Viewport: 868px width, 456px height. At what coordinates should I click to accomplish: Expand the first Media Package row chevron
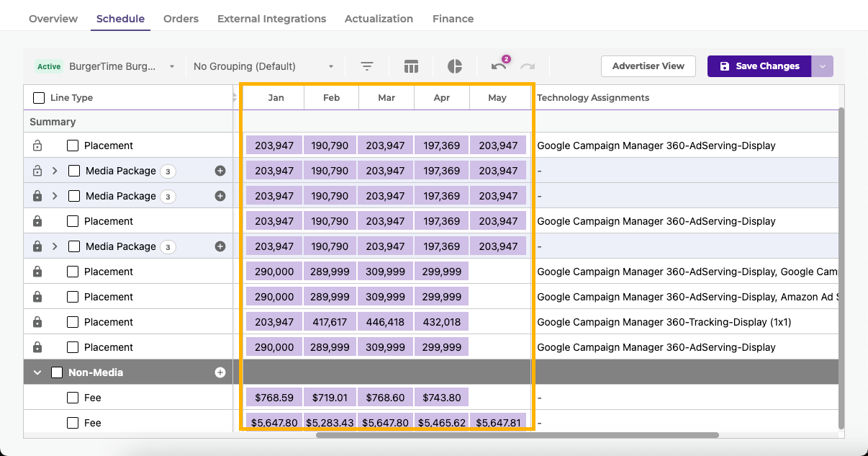click(55, 171)
